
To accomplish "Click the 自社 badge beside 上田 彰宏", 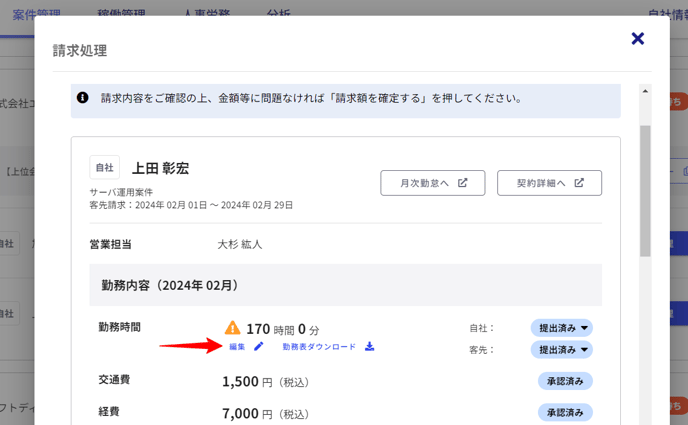I will pyautogui.click(x=105, y=168).
